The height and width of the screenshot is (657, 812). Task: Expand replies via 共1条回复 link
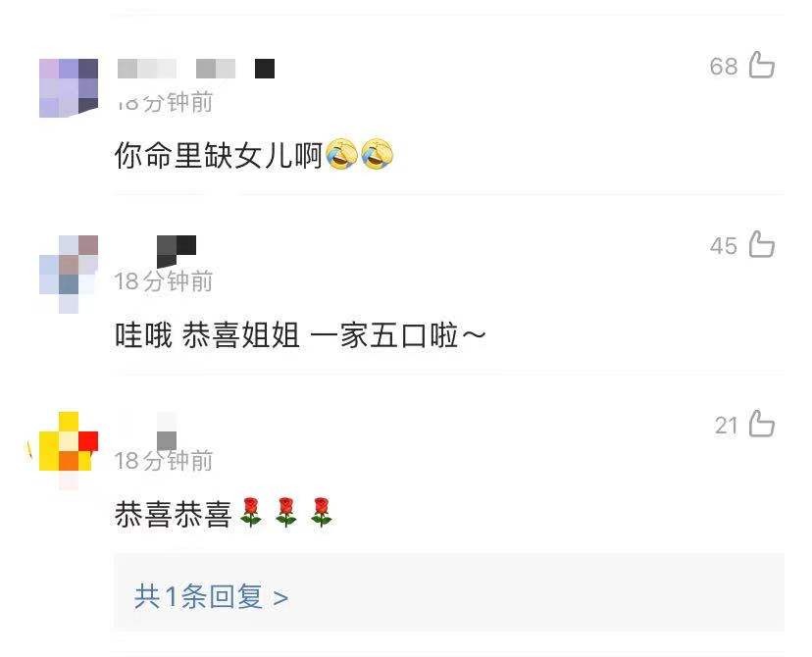(x=211, y=596)
